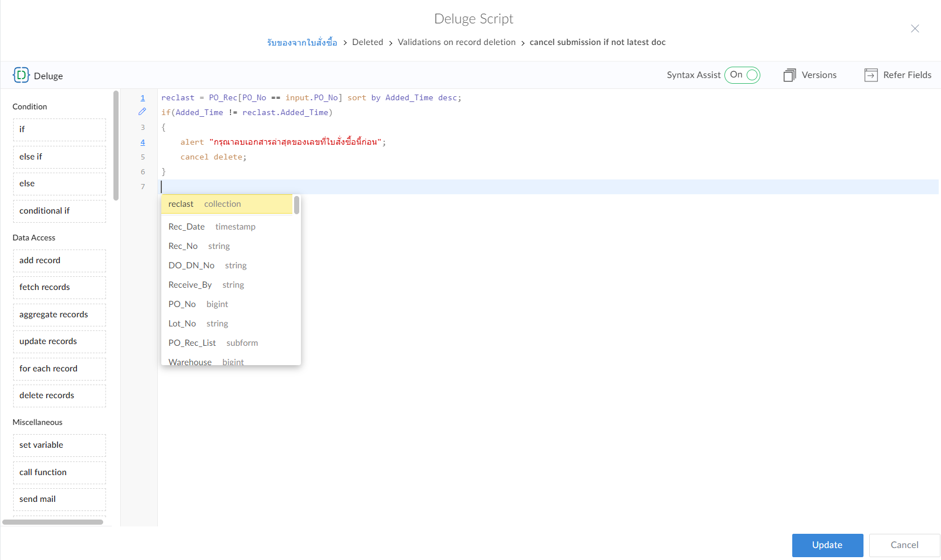941x560 pixels.
Task: Click the Update button
Action: (828, 545)
